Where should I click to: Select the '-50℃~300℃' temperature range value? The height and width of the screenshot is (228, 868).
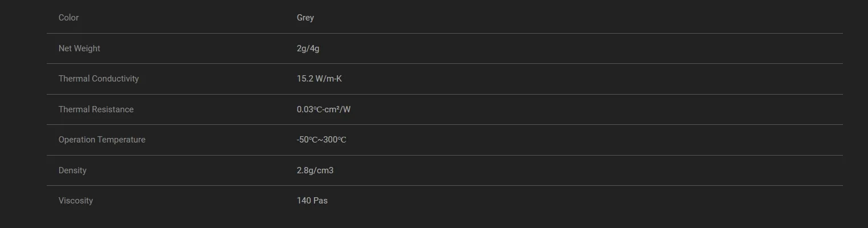point(321,140)
